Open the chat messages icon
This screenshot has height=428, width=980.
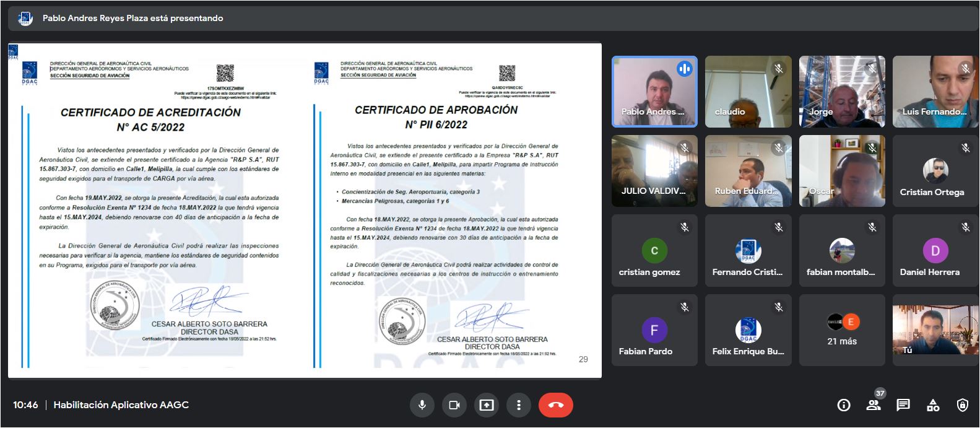click(x=903, y=405)
